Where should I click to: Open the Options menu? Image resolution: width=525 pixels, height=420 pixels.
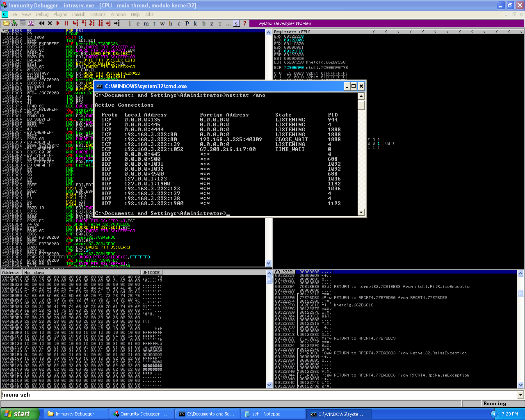click(x=98, y=14)
